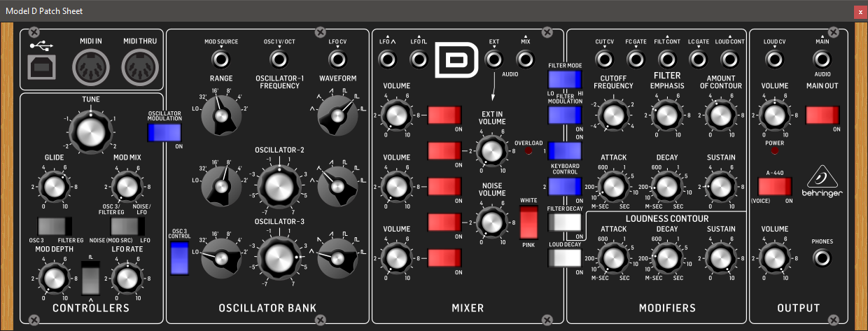The width and height of the screenshot is (868, 331).
Task: Click the Cutoff Frequency knob
Action: pyautogui.click(x=613, y=115)
